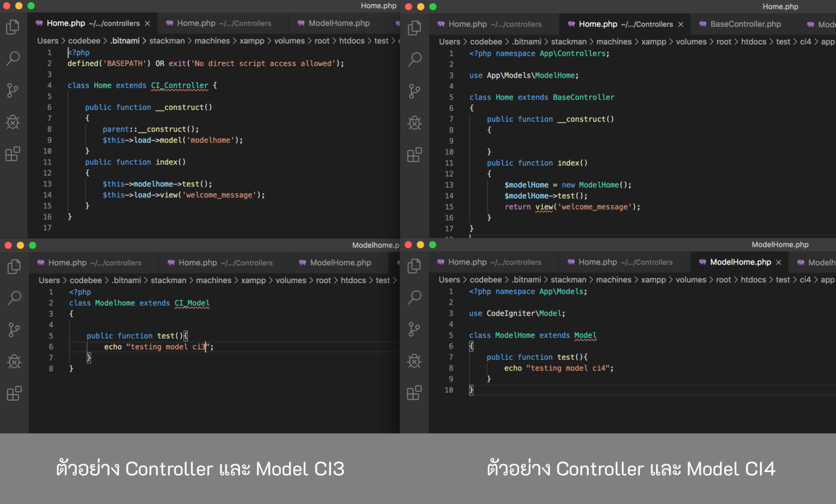Click 'use App\Models\ModelHome;' line

524,76
